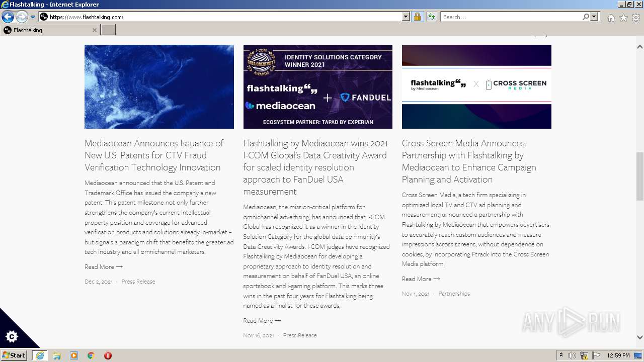Open the Home icon
This screenshot has height=362, width=644.
click(611, 18)
